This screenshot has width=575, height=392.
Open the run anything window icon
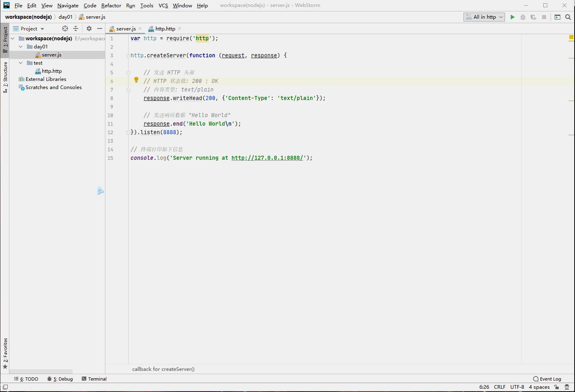(558, 17)
